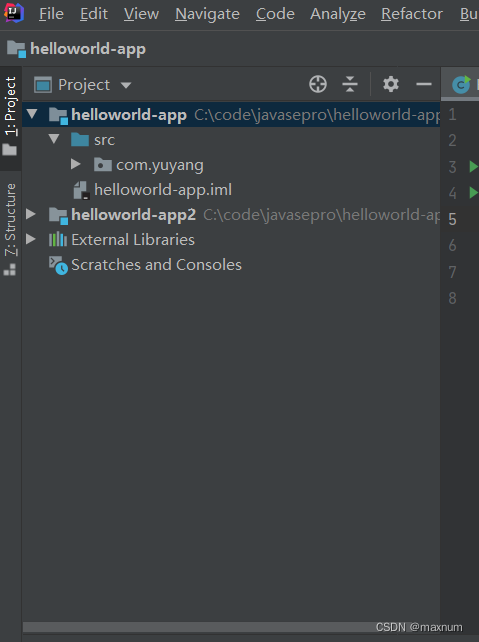Click Locate/Select Opened File crosshair icon
The height and width of the screenshot is (642, 479).
[x=318, y=84]
